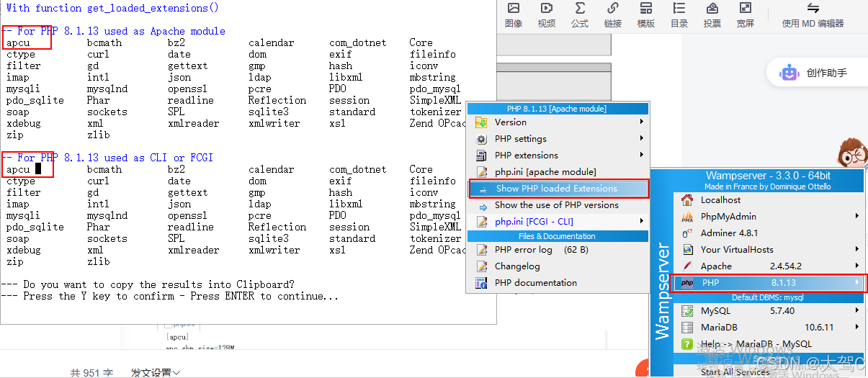Screen dimensions: 868x378
Task: Click the Version menu icon
Action: [482, 122]
